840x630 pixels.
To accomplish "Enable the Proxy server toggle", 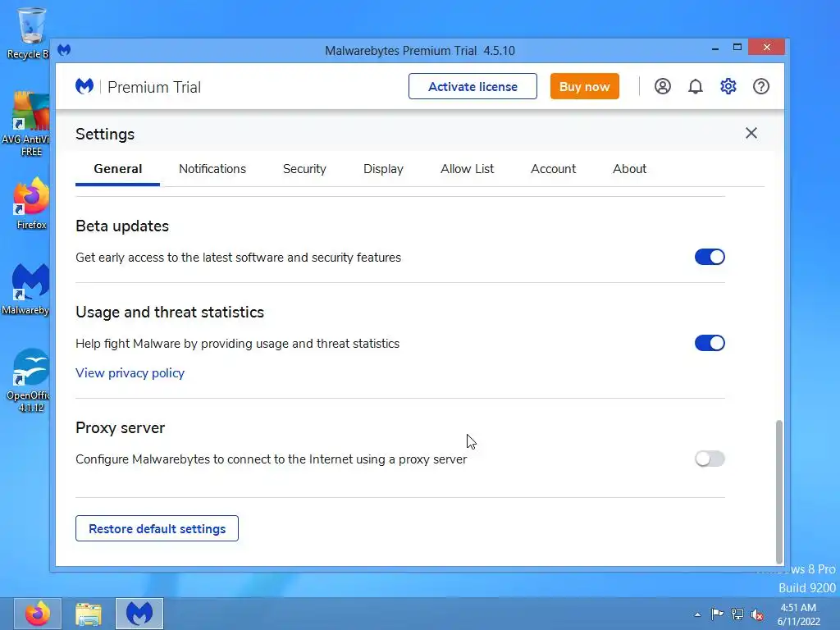I will 710,459.
